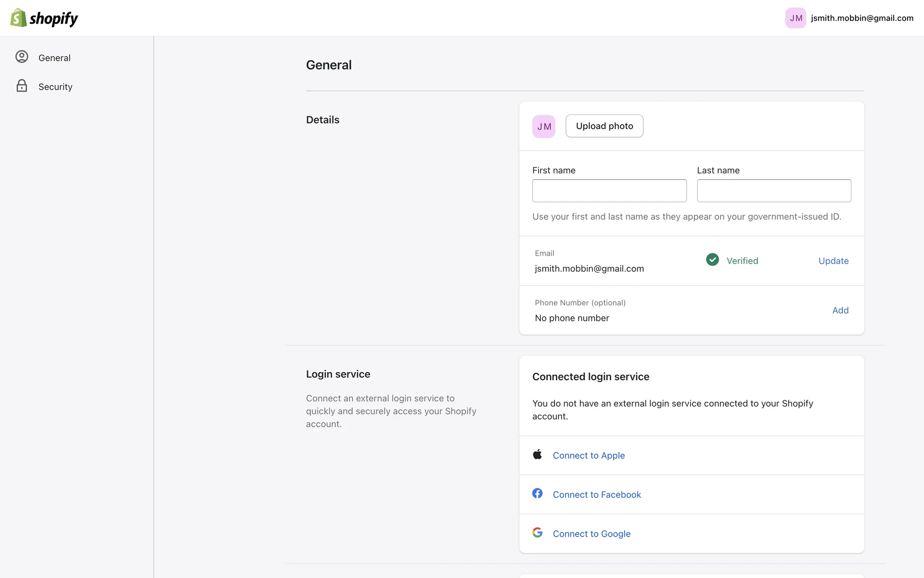The image size is (924, 578).
Task: Click the Connect to Facebook link
Action: click(597, 495)
